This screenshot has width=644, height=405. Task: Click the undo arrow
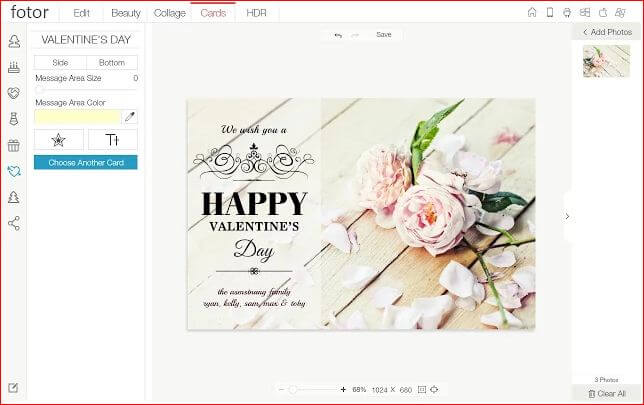pyautogui.click(x=338, y=35)
